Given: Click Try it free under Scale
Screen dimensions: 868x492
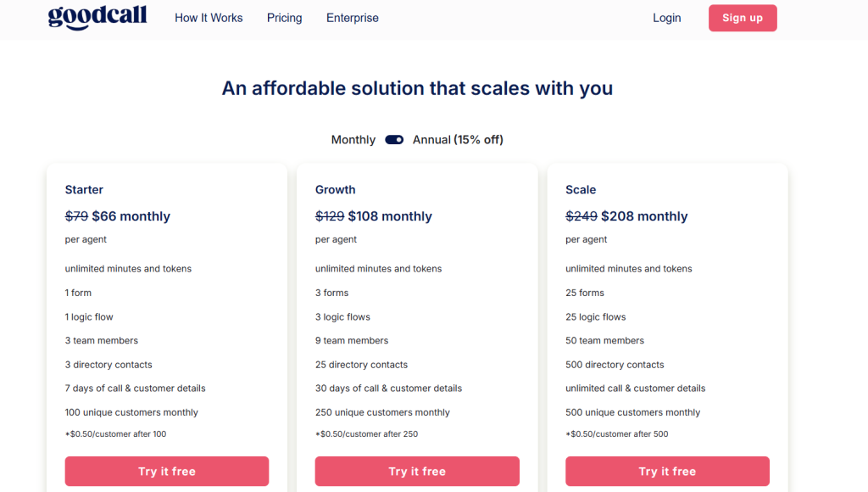Looking at the screenshot, I should (667, 472).
